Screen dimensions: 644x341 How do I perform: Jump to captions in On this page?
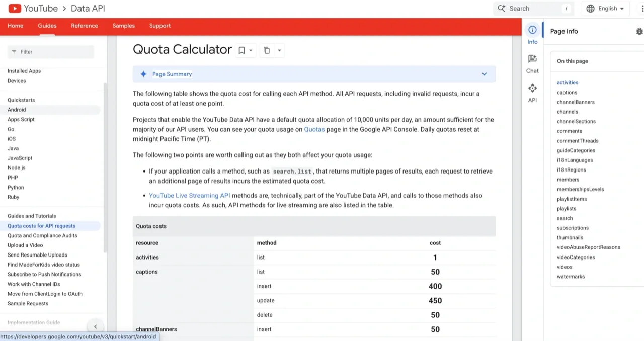567,93
